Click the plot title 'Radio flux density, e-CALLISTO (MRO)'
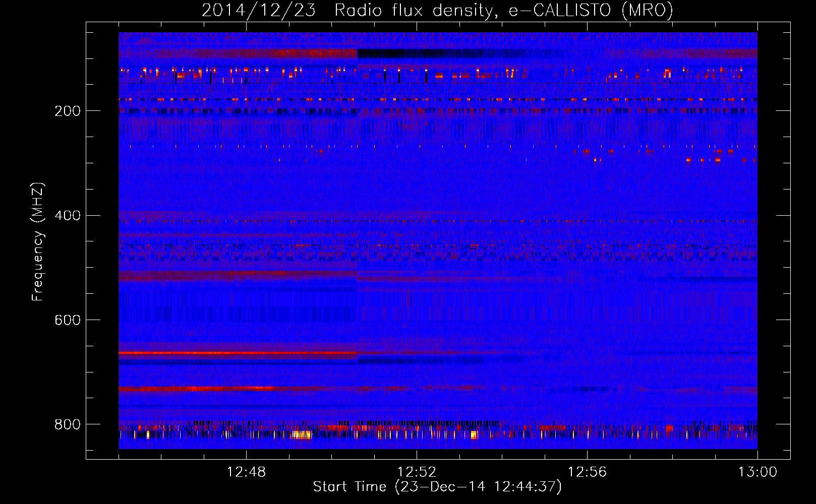816x504 pixels. 504,10
